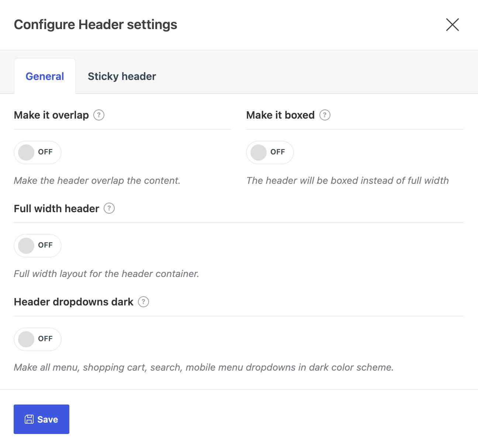478x448 pixels.
Task: Click the Configure Header settings title
Action: point(96,25)
